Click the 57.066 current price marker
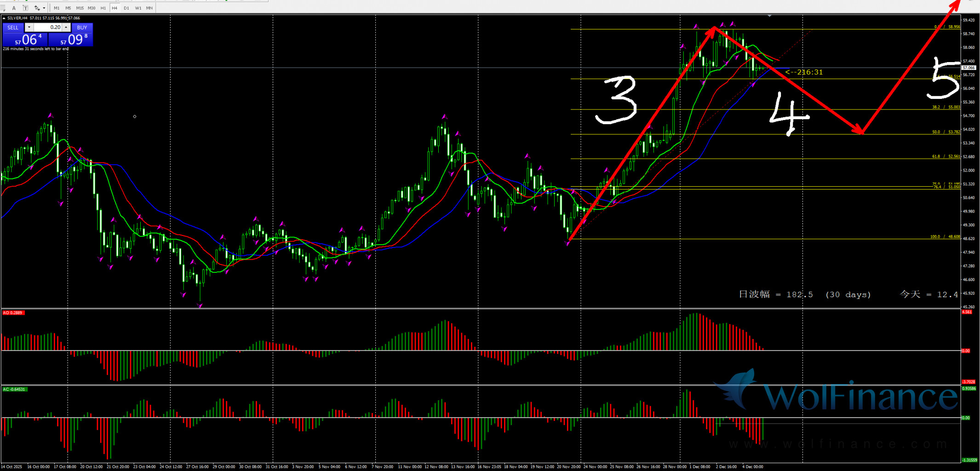This screenshot has height=471, width=980. 969,68
